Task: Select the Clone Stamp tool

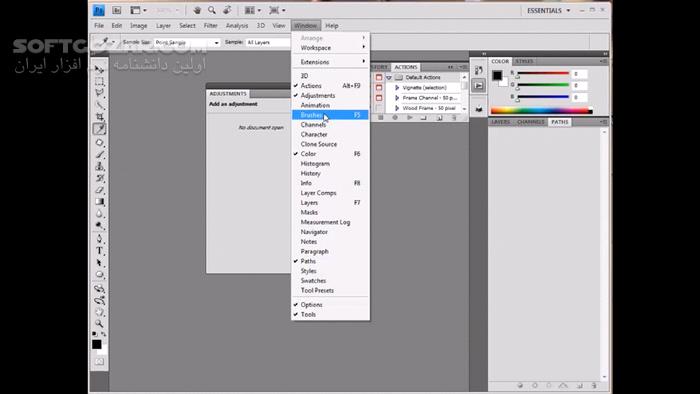Action: [99, 166]
